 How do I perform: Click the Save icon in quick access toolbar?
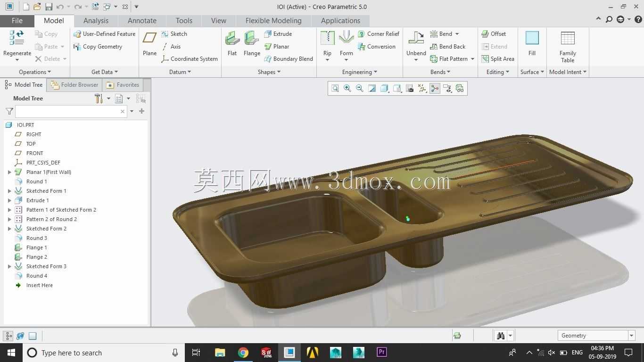pos(49,7)
